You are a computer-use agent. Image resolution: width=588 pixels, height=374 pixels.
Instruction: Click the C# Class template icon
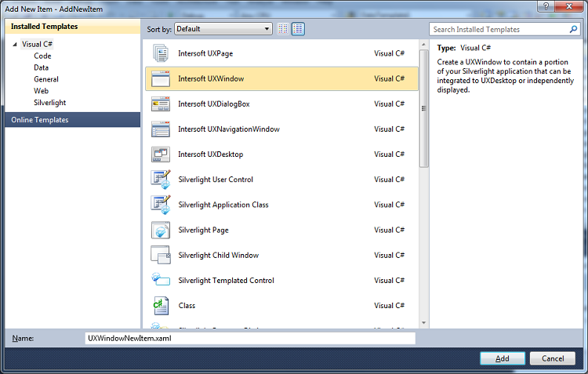[161, 305]
